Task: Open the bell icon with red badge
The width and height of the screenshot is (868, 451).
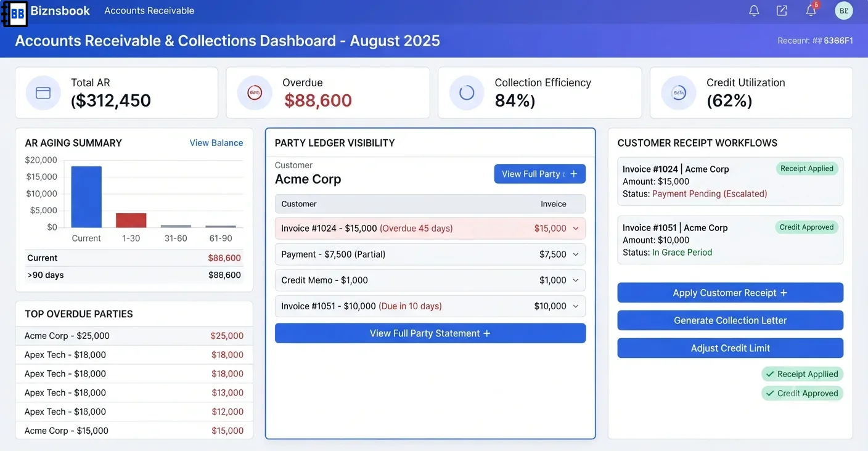Action: click(811, 10)
